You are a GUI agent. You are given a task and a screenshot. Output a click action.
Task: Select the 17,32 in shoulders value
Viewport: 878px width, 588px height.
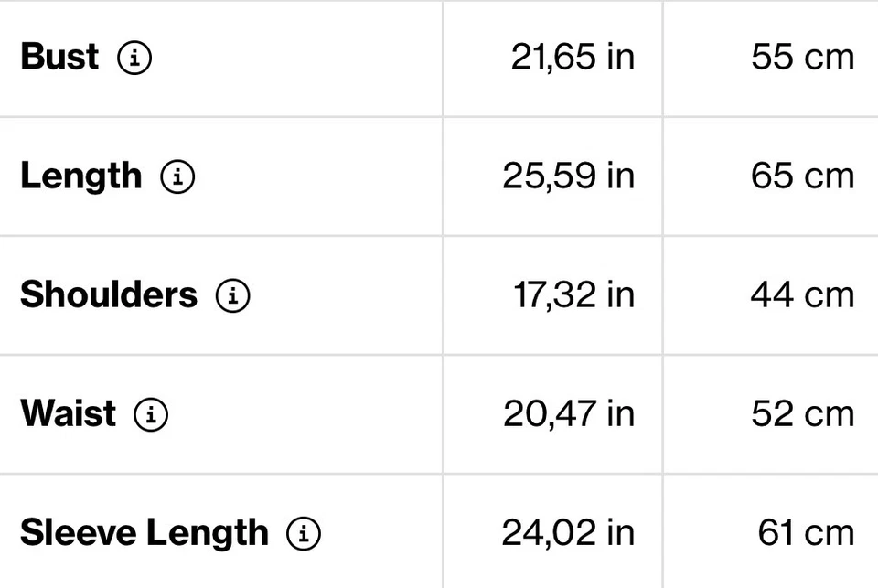574,295
